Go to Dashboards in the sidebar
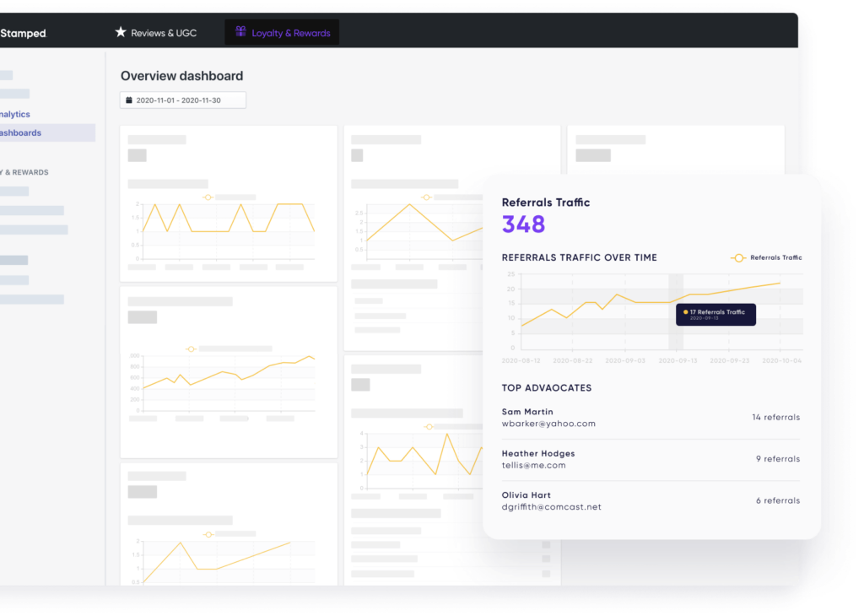 20,132
